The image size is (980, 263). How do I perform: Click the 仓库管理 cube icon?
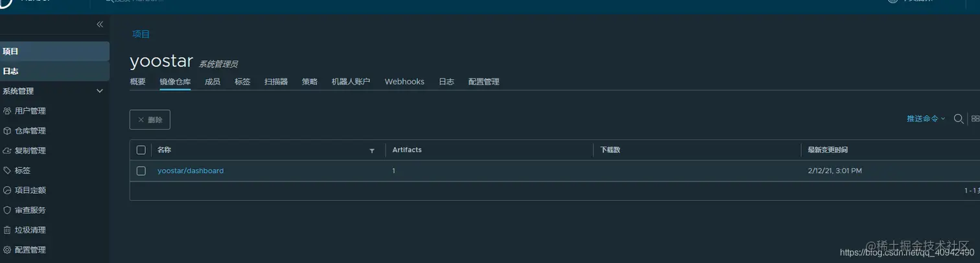pyautogui.click(x=7, y=131)
